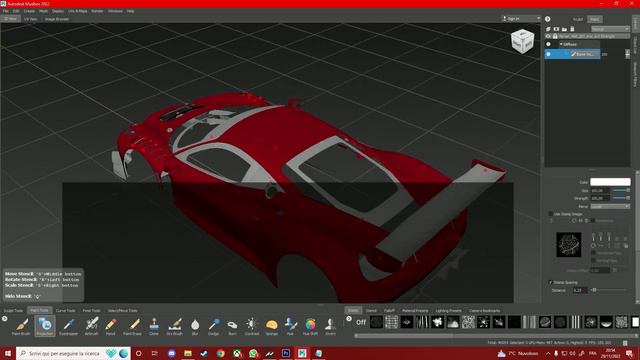
Task: Open the Create menu
Action: (x=29, y=11)
